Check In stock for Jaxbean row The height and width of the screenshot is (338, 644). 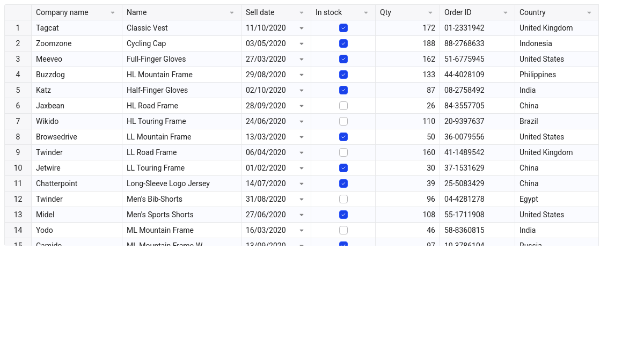(343, 106)
